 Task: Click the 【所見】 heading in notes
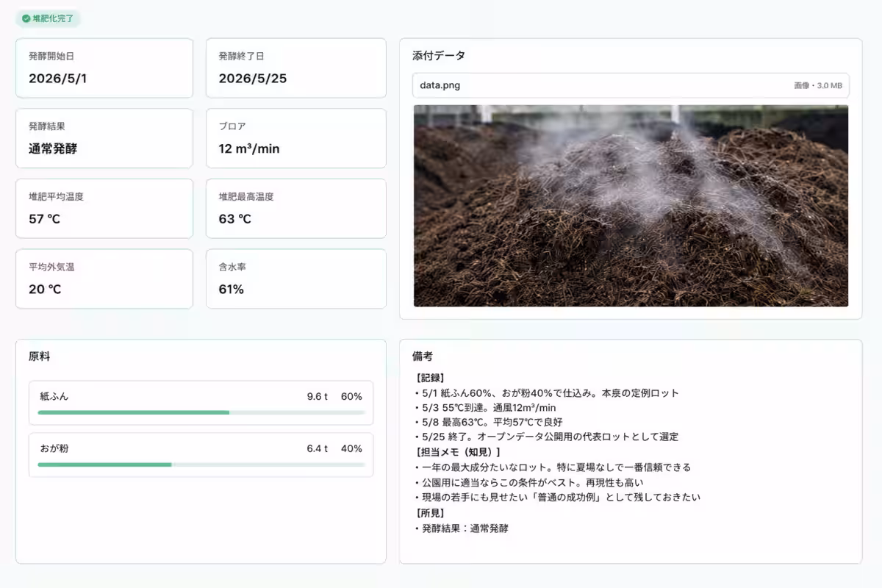point(430,512)
